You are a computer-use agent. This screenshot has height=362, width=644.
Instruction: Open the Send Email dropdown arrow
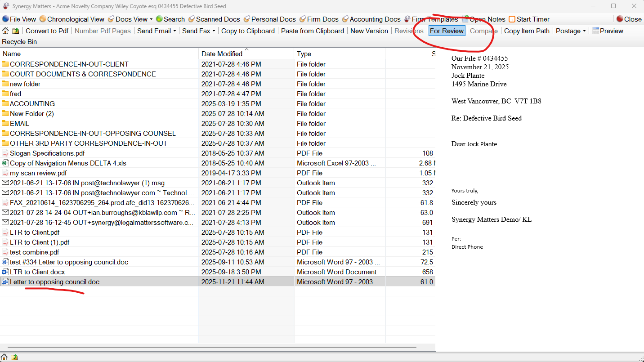[174, 31]
